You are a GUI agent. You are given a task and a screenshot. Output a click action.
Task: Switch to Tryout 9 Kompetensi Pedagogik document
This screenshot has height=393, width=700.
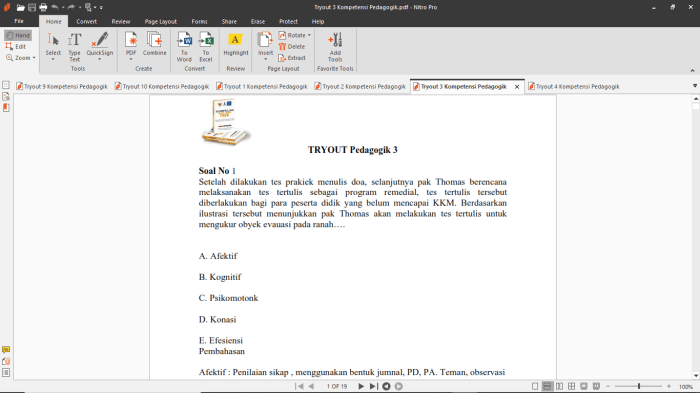pyautogui.click(x=62, y=87)
